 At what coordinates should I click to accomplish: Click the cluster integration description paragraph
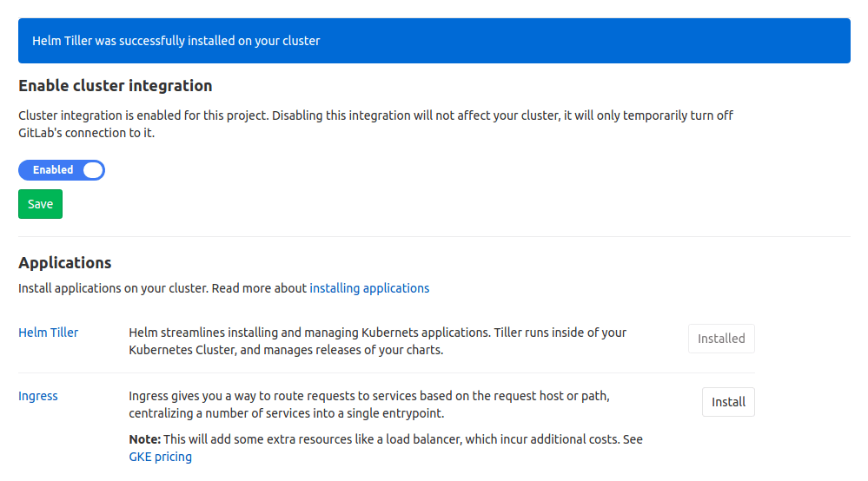pyautogui.click(x=376, y=124)
